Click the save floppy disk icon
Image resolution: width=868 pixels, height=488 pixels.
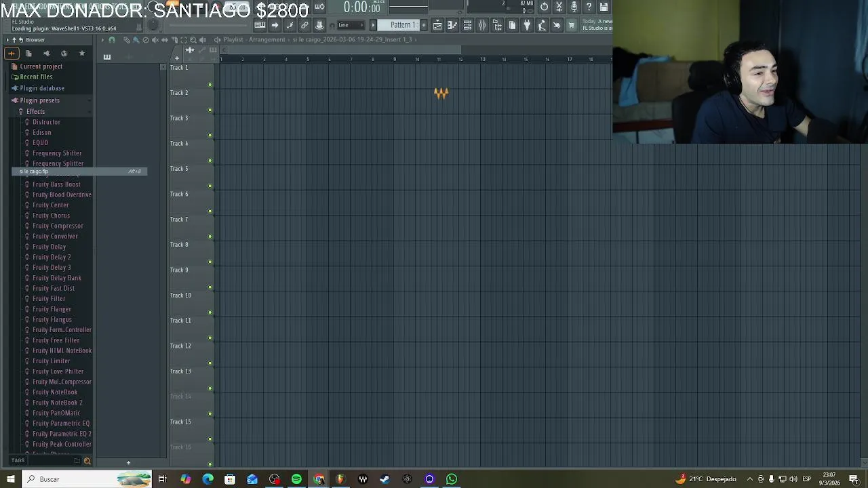coord(604,7)
